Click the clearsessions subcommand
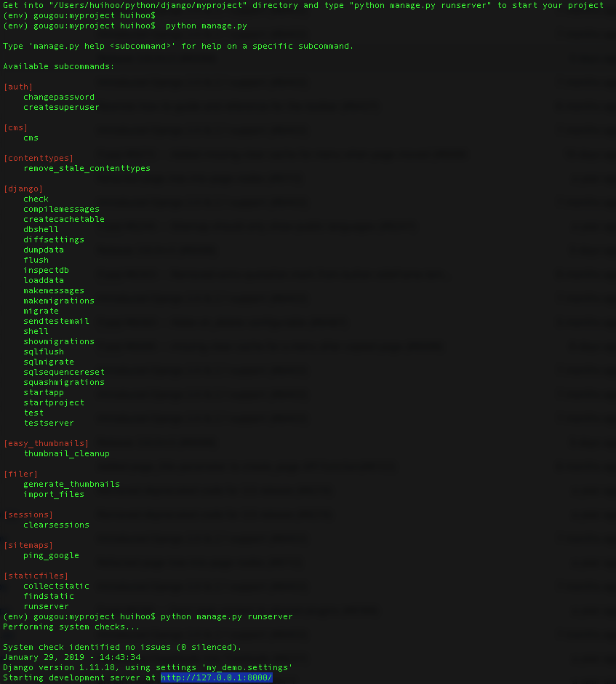This screenshot has width=616, height=684. coord(57,525)
